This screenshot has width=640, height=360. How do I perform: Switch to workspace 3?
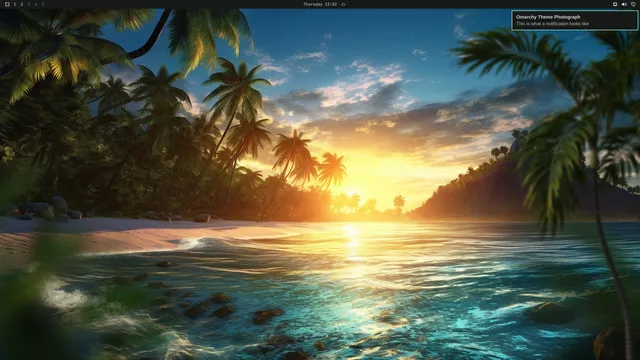click(29, 4)
